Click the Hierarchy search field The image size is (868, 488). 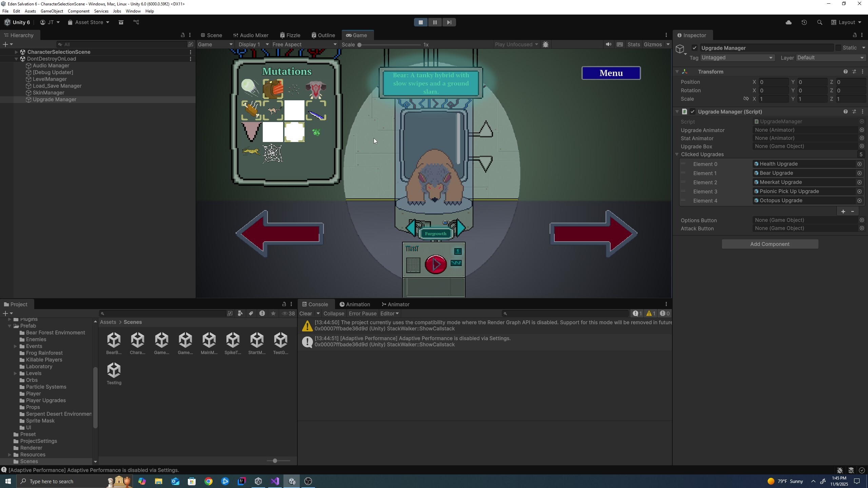pyautogui.click(x=122, y=44)
